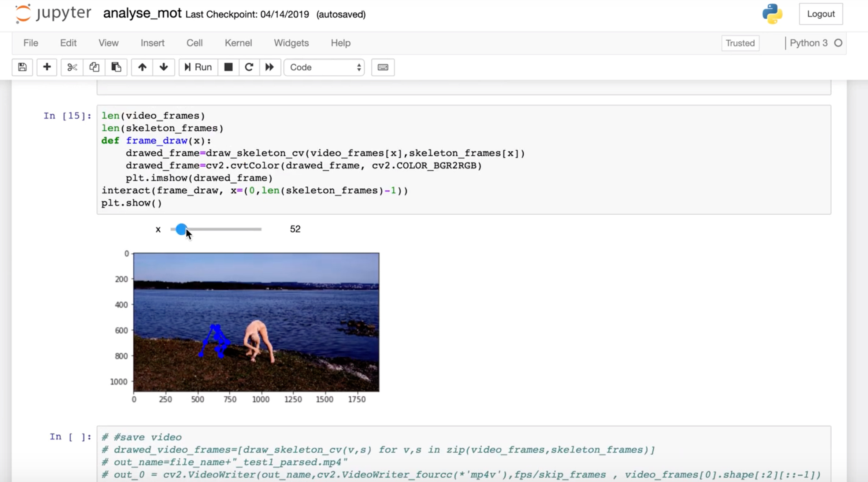Move selected cell down arrow
The image size is (868, 482).
(x=164, y=67)
